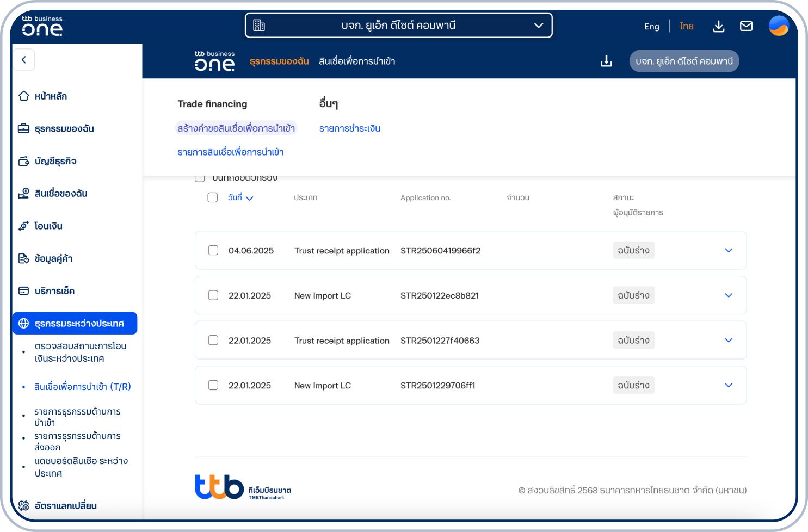Click the Trade financing heading
Image resolution: width=808 pixels, height=532 pixels.
click(212, 104)
